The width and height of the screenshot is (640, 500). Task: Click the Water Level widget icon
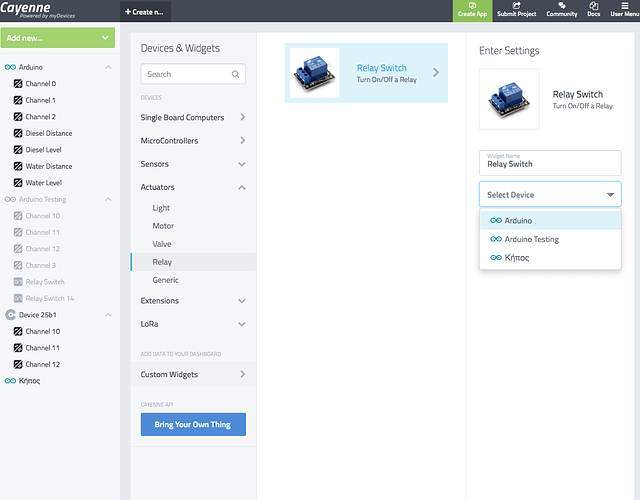click(x=18, y=183)
